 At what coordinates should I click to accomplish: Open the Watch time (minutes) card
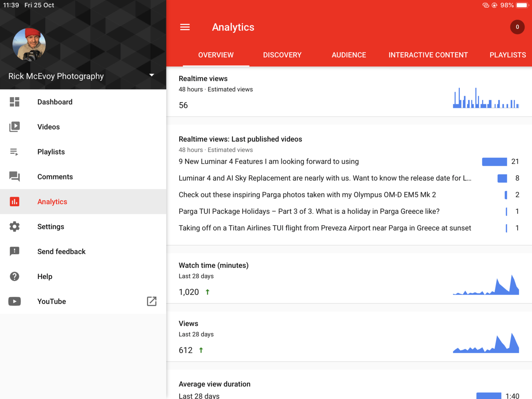tap(349, 278)
